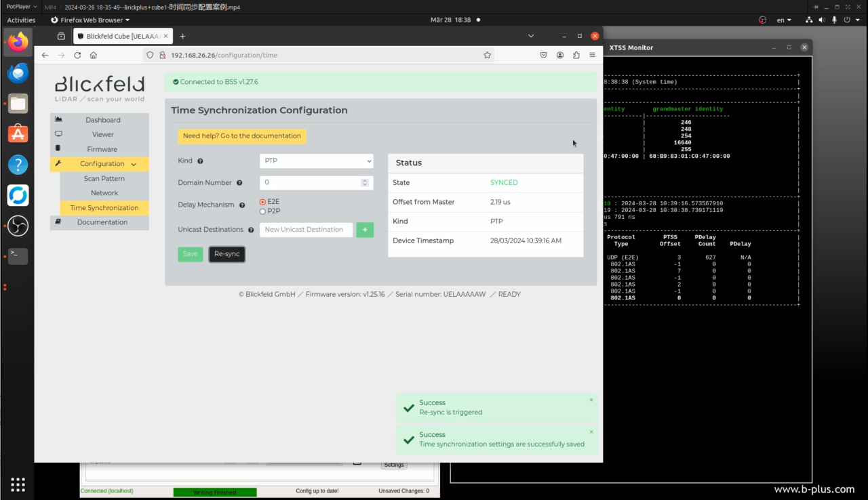This screenshot has height=500, width=868.
Task: Go back in Firefox
Action: tap(45, 56)
